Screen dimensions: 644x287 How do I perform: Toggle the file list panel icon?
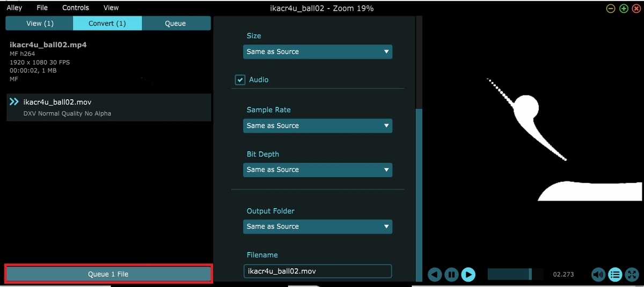(615, 275)
